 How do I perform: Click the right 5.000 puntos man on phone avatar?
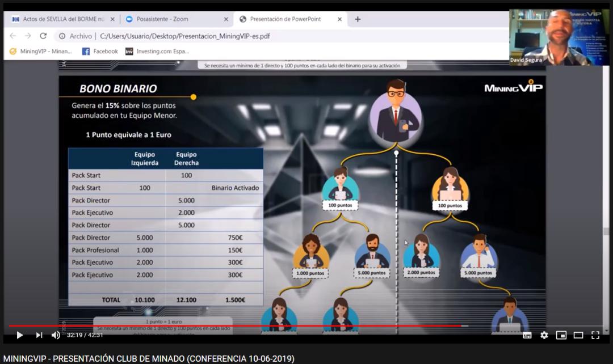[478, 251]
